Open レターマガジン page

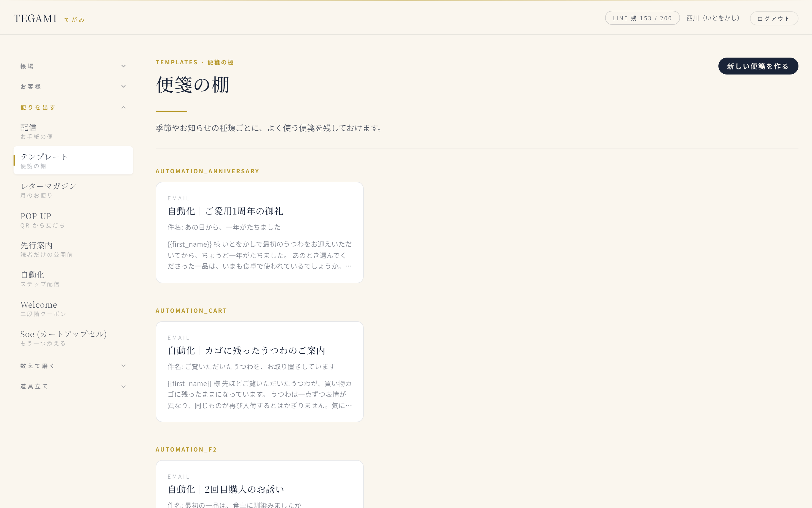[73, 190]
